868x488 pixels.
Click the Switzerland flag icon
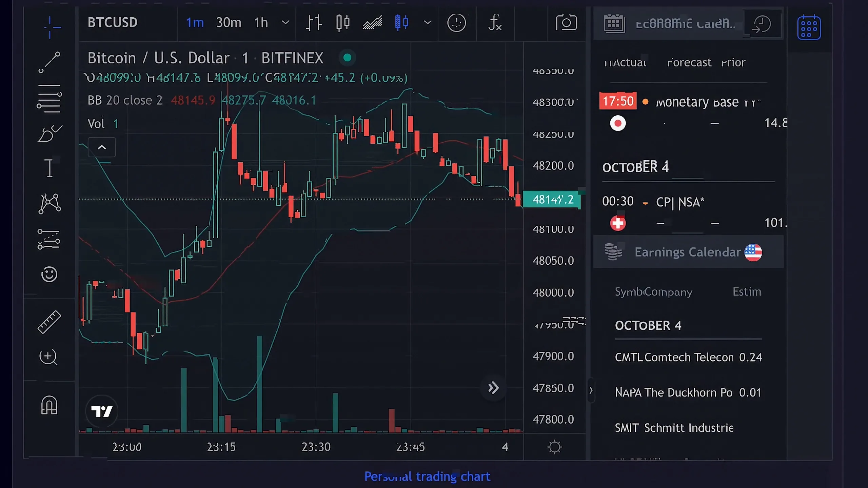[618, 223]
